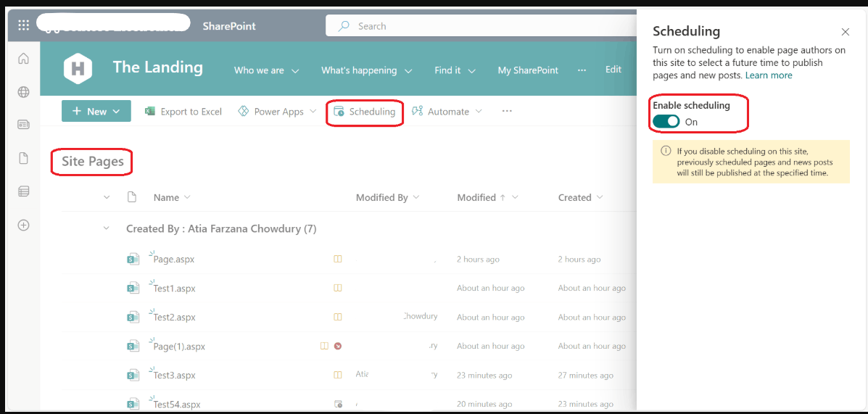
Task: Click Edit in site navigation
Action: pyautogui.click(x=613, y=70)
